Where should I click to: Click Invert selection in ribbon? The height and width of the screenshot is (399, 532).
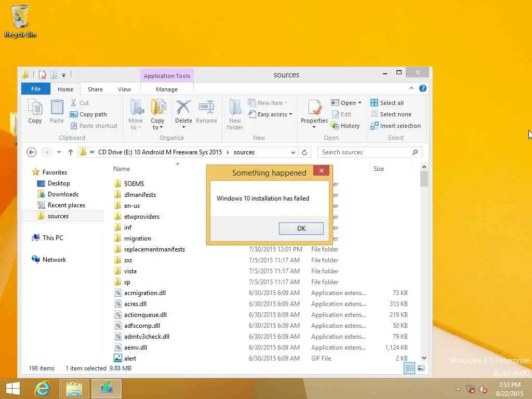coord(395,126)
